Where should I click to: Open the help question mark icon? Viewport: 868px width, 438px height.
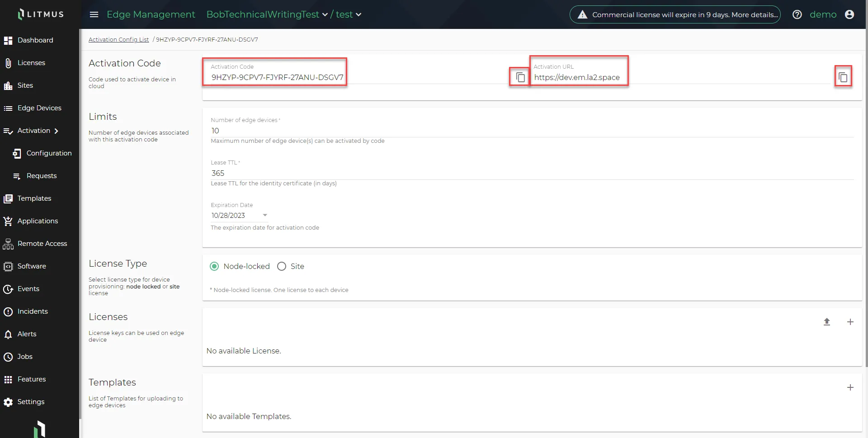coord(797,14)
